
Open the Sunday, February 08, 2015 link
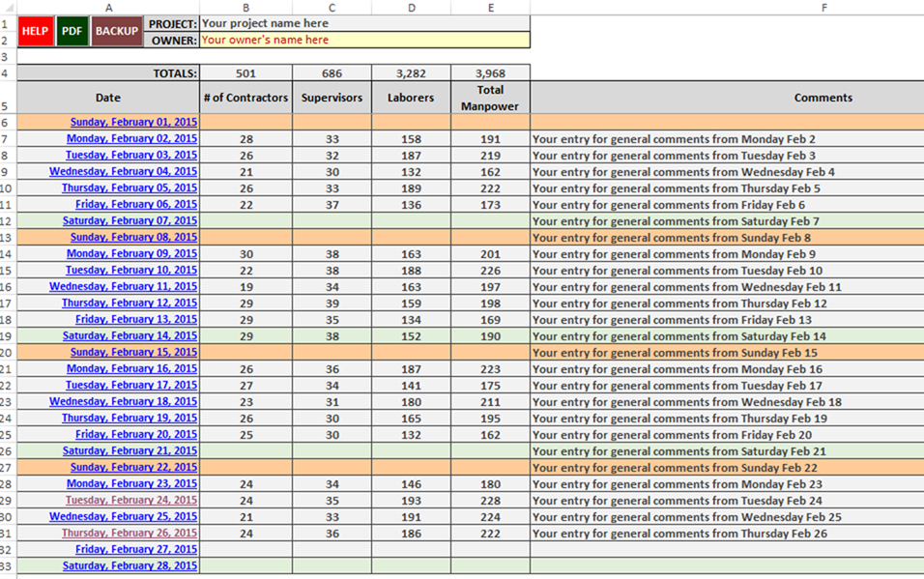(133, 237)
